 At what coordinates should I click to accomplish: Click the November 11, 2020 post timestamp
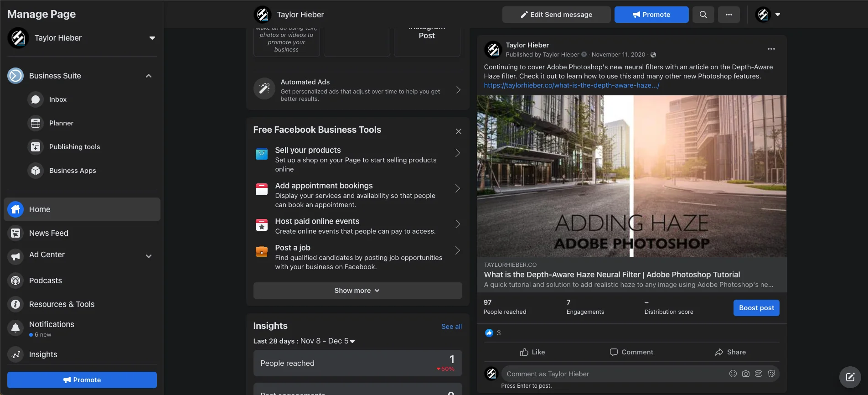(618, 55)
